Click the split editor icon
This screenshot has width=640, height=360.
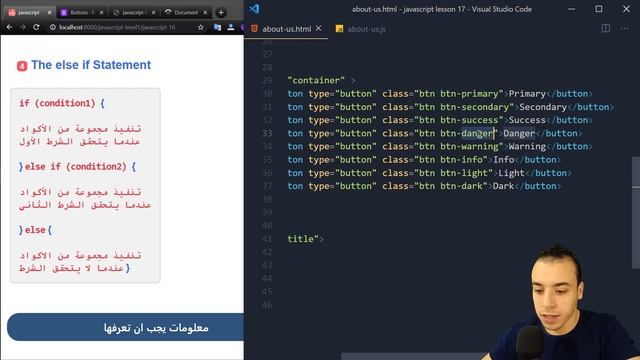tap(606, 29)
